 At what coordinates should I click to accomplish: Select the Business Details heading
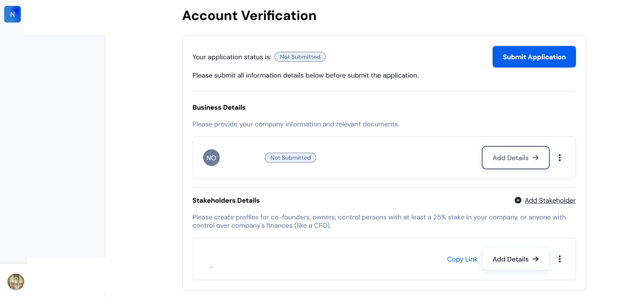pos(219,108)
